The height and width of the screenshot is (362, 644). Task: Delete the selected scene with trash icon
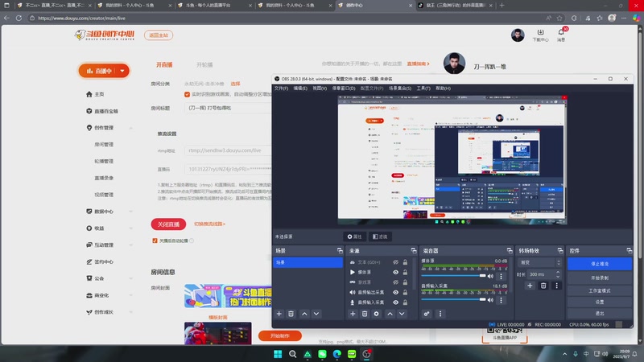(291, 314)
